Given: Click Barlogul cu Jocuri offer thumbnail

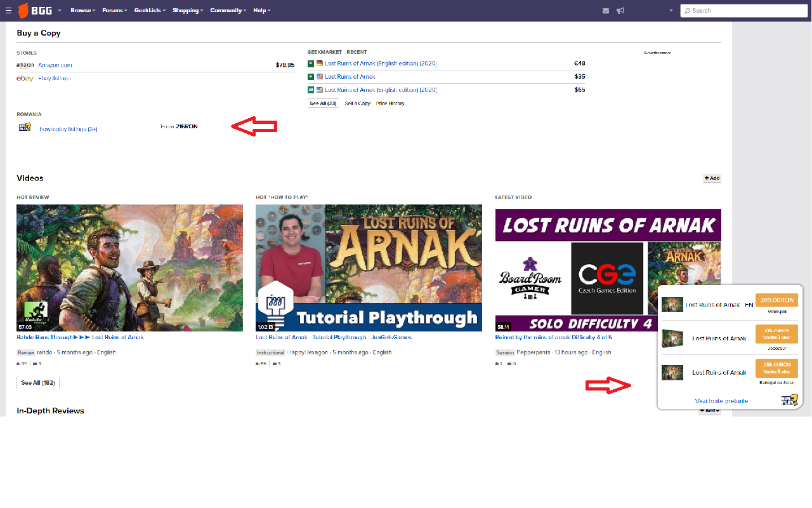Looking at the screenshot, I should pyautogui.click(x=672, y=373).
